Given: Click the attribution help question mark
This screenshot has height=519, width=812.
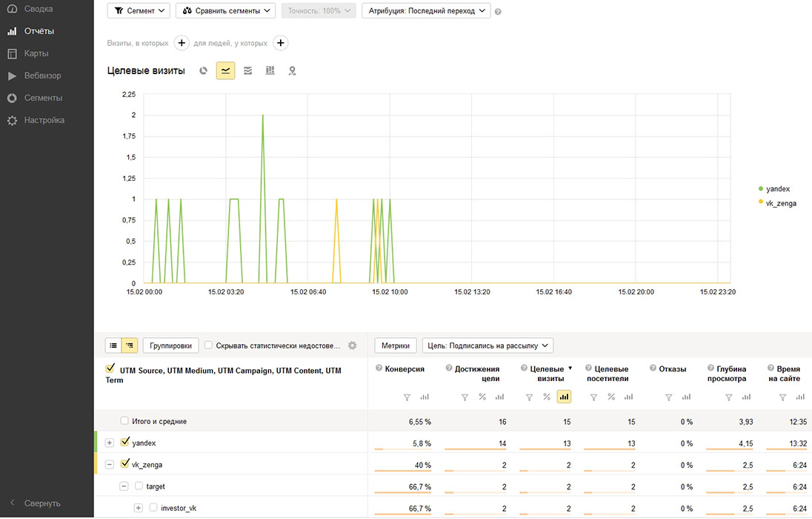Looking at the screenshot, I should [498, 12].
